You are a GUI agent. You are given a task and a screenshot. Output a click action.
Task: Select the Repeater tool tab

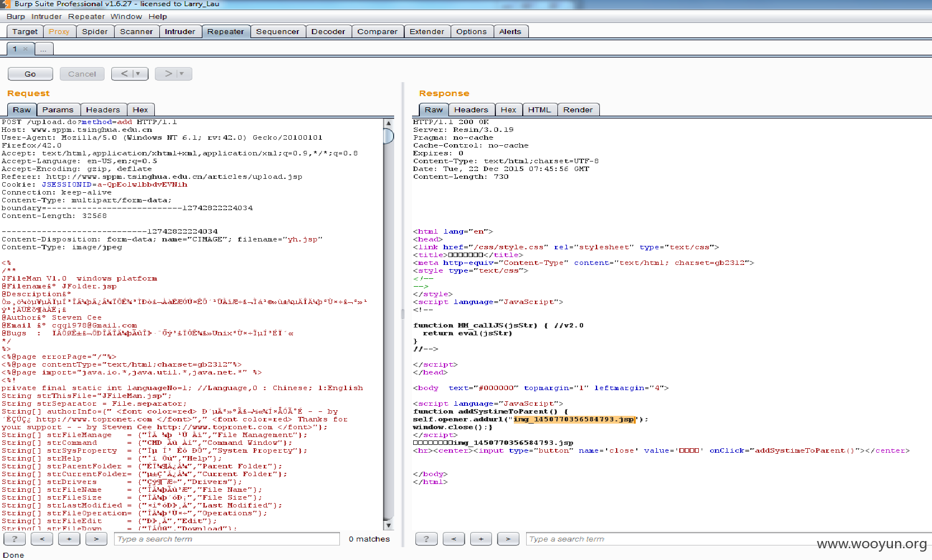[x=225, y=31]
